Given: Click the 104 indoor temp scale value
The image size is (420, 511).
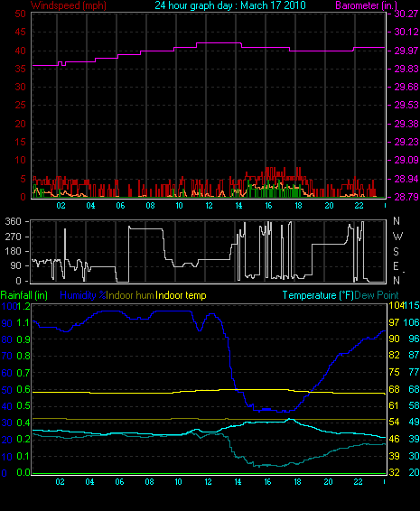Looking at the screenshot, I should [x=397, y=305].
